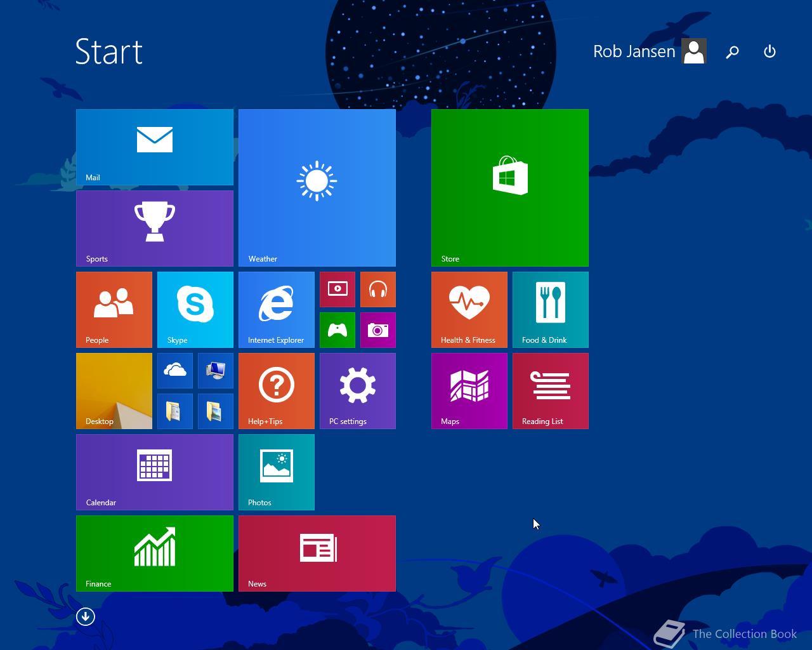Open the PC settings gear tile

point(358,391)
